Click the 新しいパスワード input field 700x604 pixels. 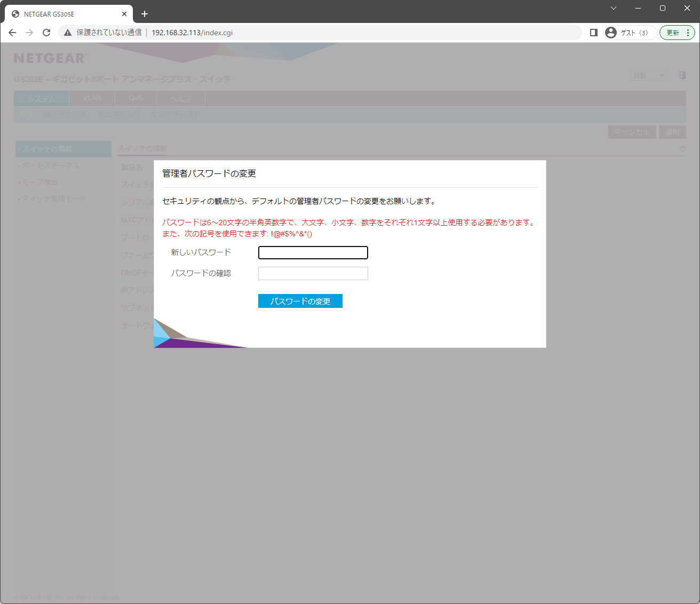point(313,252)
